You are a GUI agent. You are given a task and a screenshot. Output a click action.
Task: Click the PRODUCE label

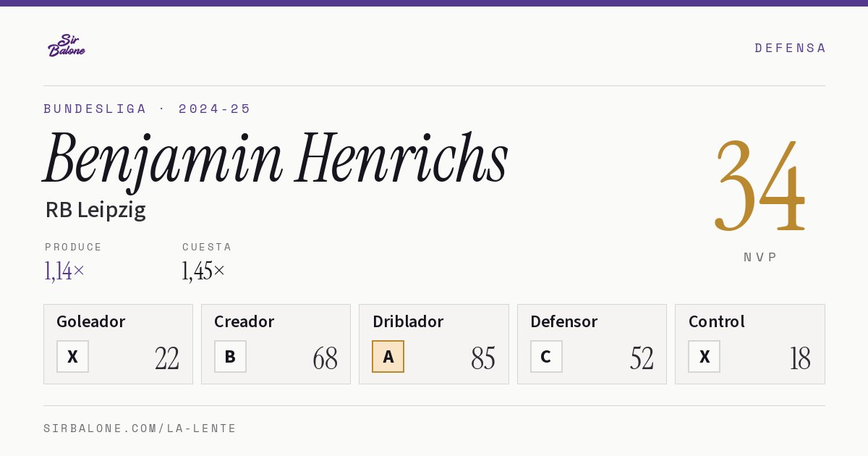click(74, 247)
